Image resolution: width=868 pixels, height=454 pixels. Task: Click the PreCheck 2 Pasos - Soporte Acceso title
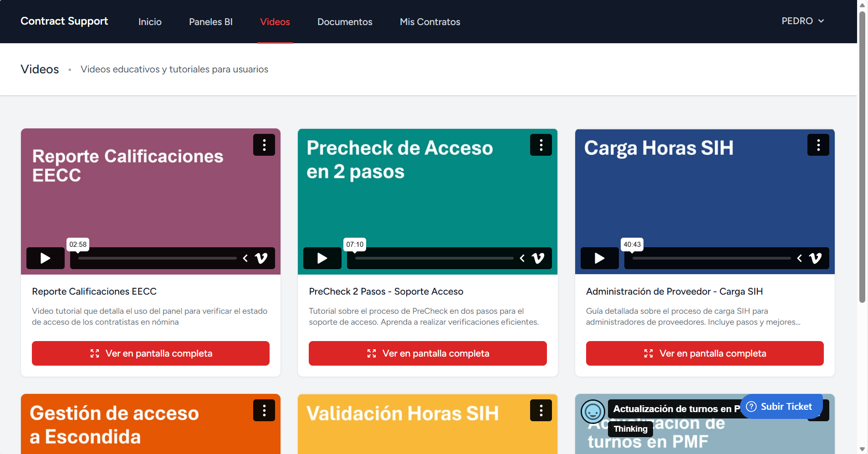(x=386, y=291)
